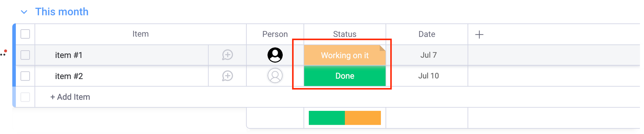Image resolution: width=644 pixels, height=134 pixels.
Task: Open conversation bubble for item #1
Action: click(227, 55)
